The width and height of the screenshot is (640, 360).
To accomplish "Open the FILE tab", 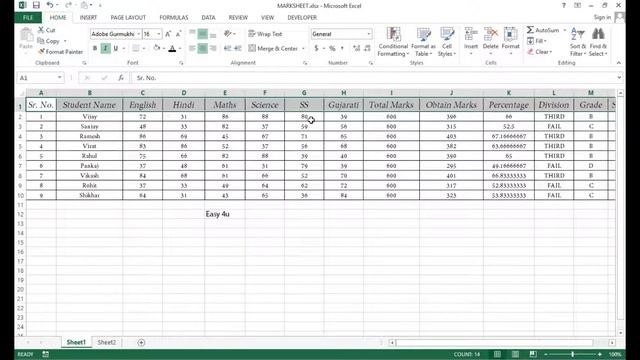I will click(28, 18).
